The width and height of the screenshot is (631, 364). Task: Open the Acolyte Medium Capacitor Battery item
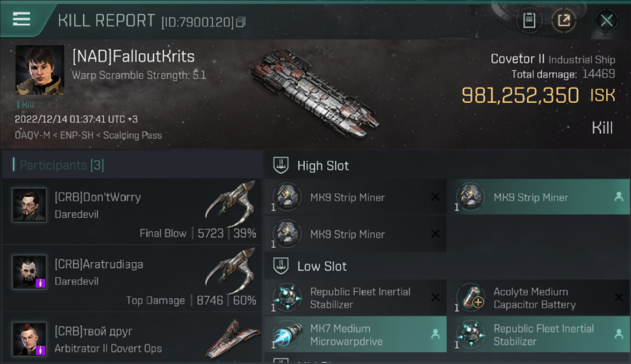[538, 298]
